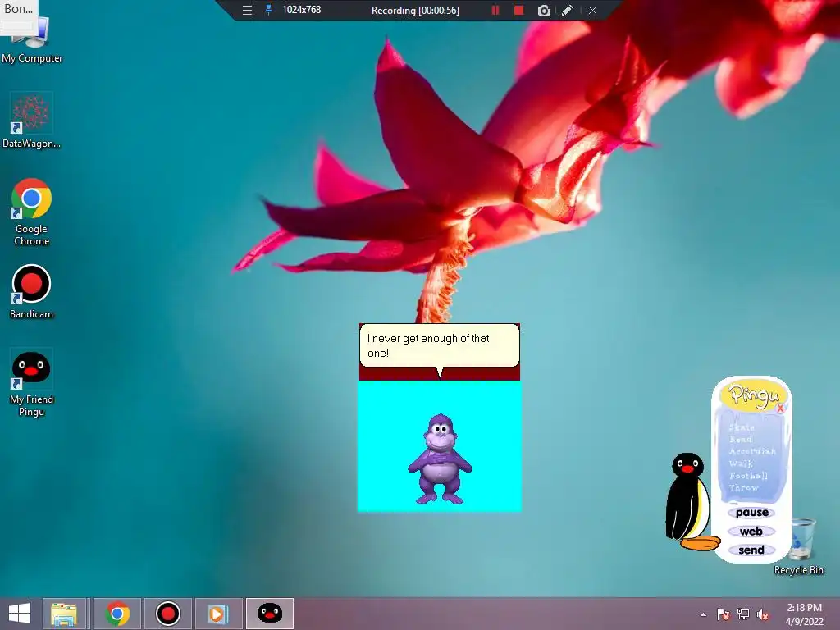Open Action Center flag tray icon
Image resolution: width=840 pixels, height=630 pixels.
(723, 614)
